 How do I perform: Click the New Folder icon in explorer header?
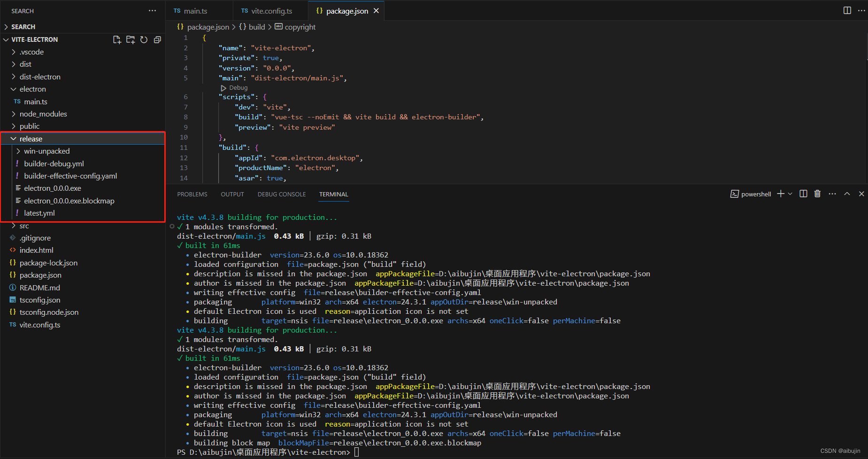coord(131,39)
